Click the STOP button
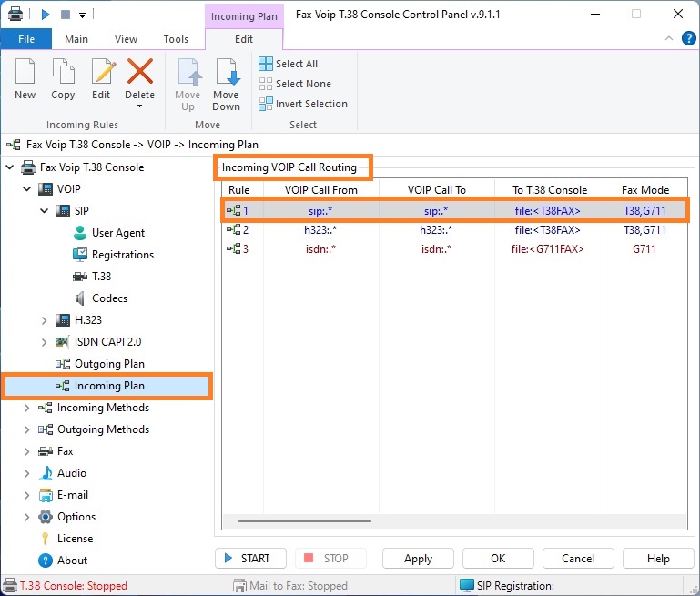 (330, 559)
